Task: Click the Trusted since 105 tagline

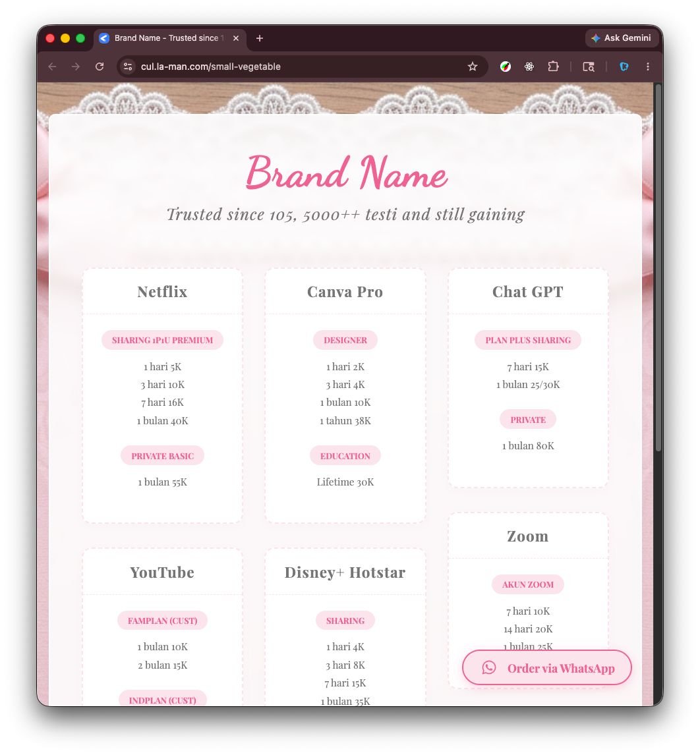Action: point(346,214)
